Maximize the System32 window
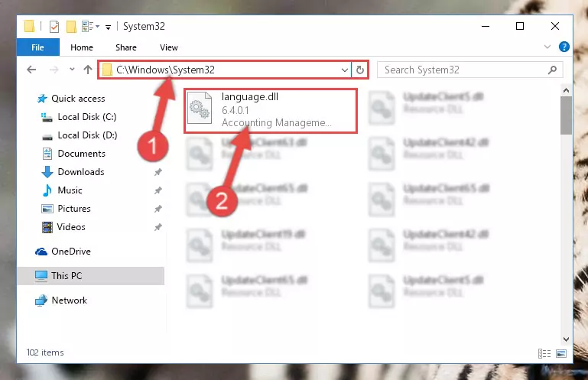588x380 pixels. click(520, 26)
